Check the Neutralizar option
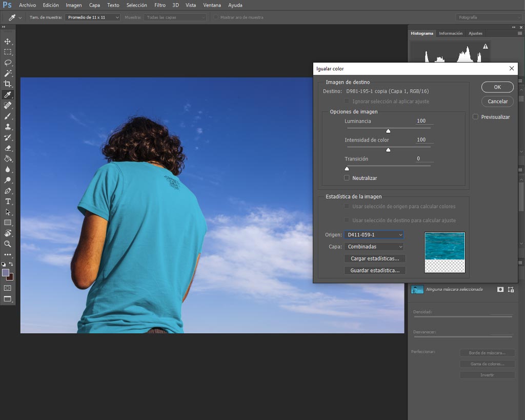 click(x=347, y=178)
